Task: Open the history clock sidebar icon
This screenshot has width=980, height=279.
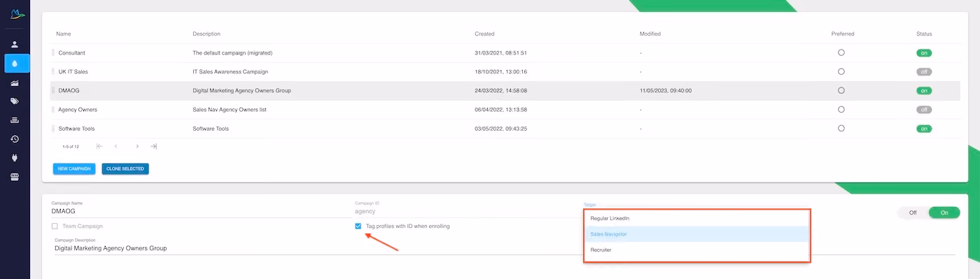Action: click(15, 139)
